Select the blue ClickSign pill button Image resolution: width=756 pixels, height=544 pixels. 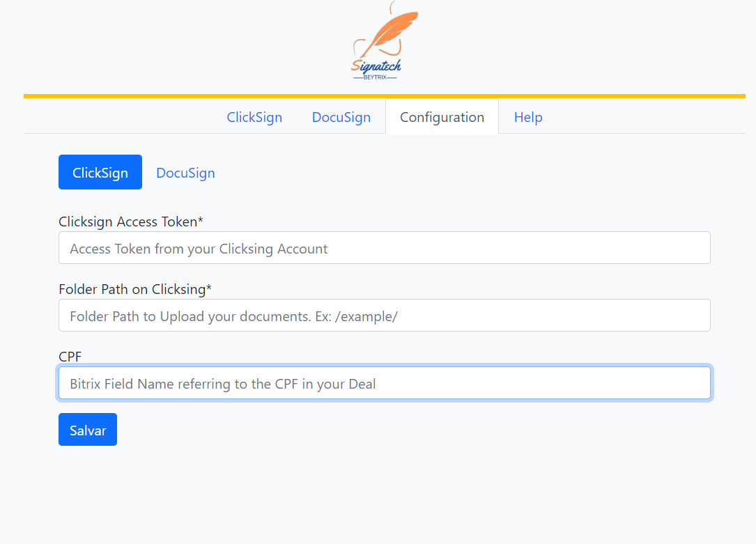100,173
